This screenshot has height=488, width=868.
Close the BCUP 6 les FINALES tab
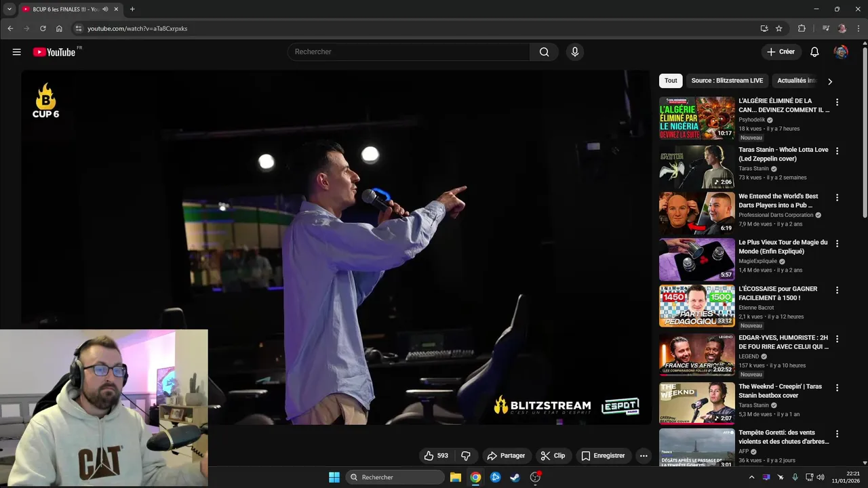[116, 9]
